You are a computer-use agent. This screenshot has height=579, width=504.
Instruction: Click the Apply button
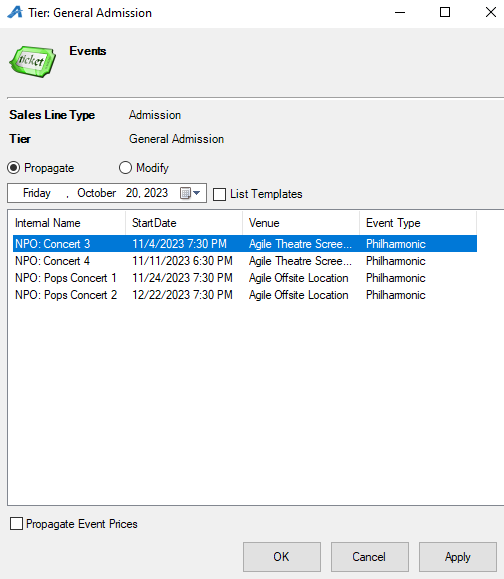(x=458, y=557)
